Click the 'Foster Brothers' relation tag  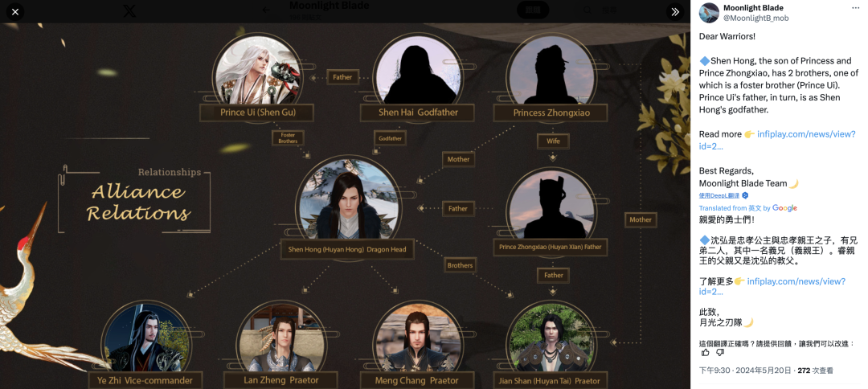tap(288, 137)
